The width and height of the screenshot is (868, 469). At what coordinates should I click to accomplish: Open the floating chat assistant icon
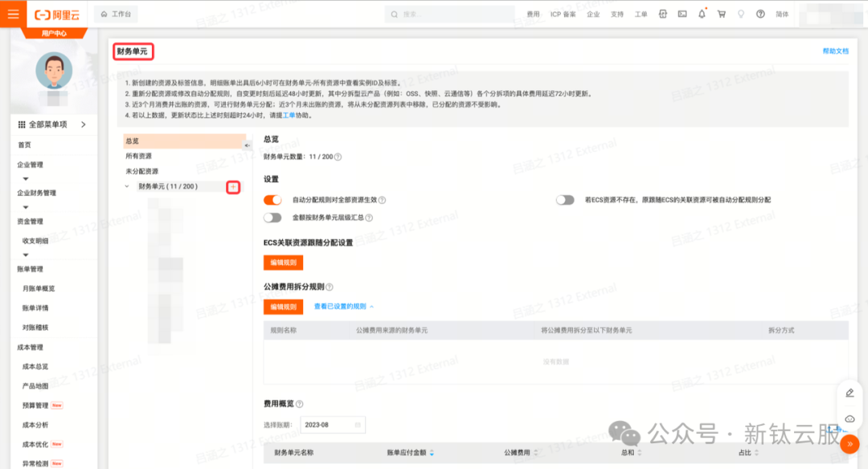(x=850, y=419)
